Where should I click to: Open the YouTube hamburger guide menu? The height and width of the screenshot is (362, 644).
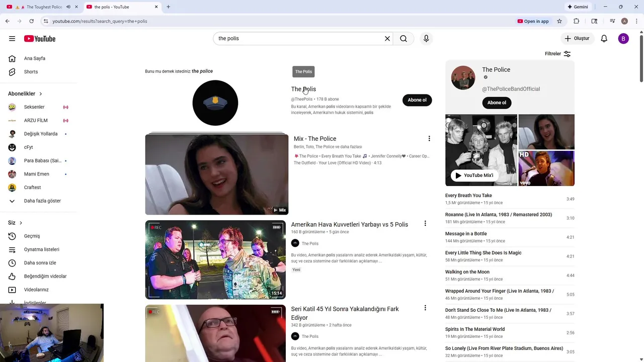[x=12, y=39]
